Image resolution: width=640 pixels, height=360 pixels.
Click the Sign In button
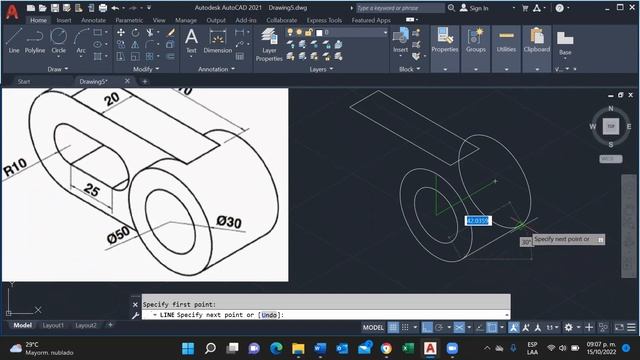point(474,8)
